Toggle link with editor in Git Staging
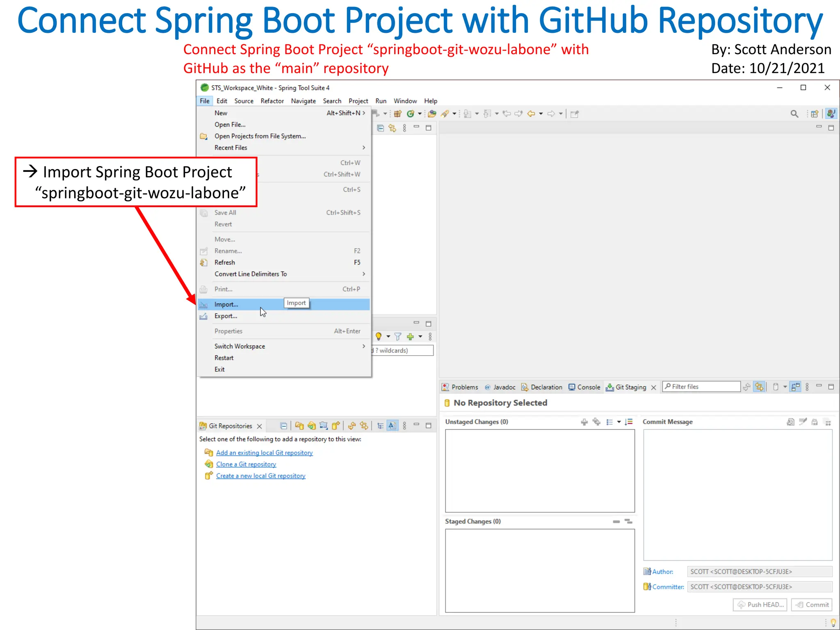 tap(759, 387)
